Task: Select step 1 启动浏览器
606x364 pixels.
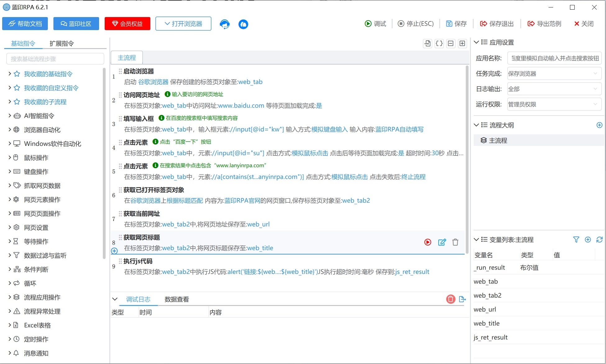Action: pos(288,77)
